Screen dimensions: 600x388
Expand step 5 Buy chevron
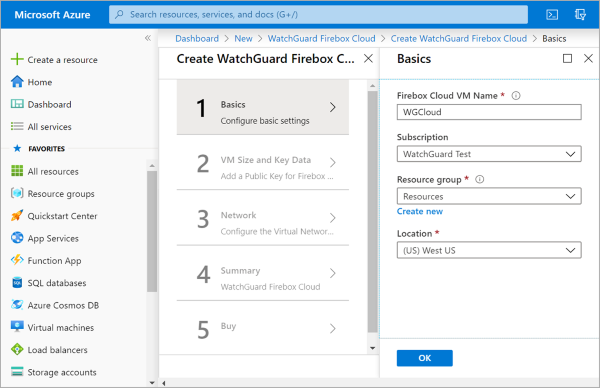[x=333, y=328]
